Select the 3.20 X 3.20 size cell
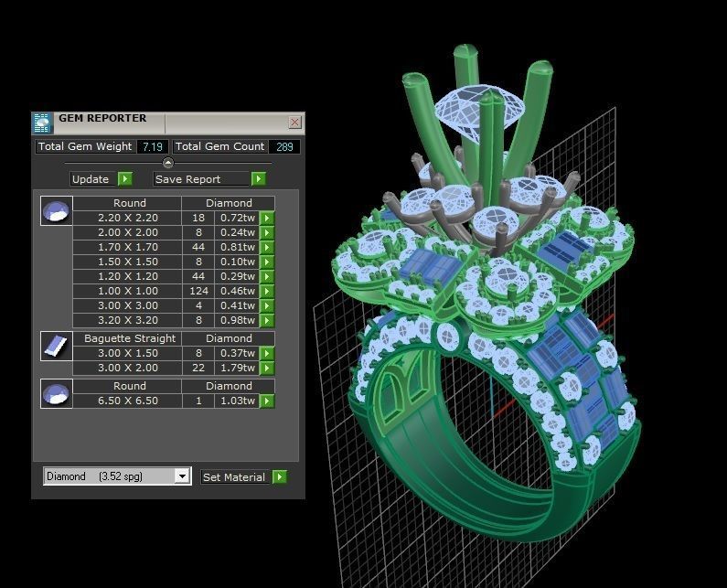The height and width of the screenshot is (588, 727). [127, 320]
